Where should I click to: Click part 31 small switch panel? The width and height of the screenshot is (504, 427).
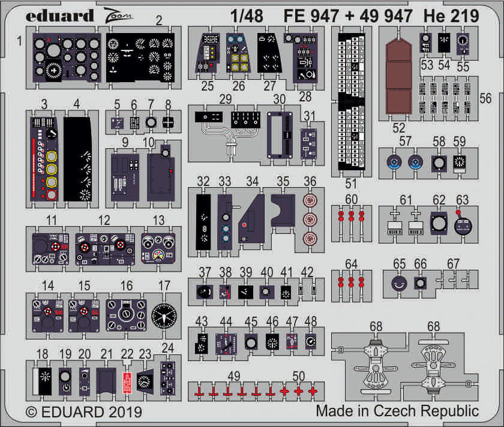[x=309, y=144]
